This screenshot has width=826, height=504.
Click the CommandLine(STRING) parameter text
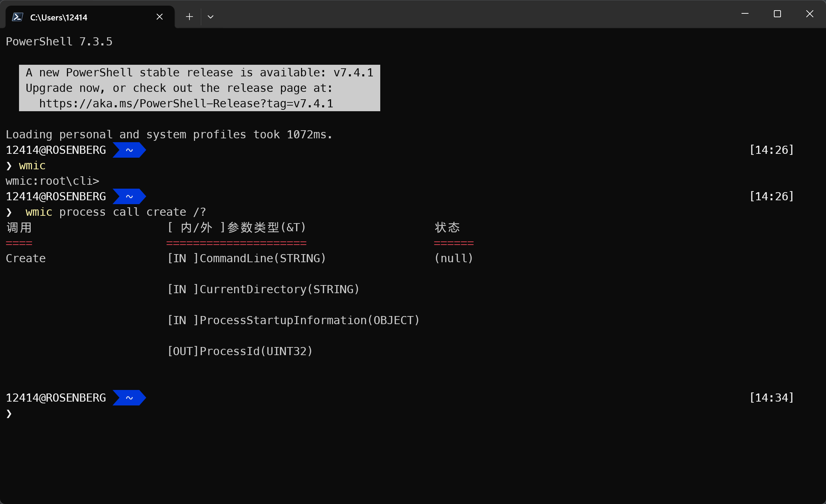point(263,259)
